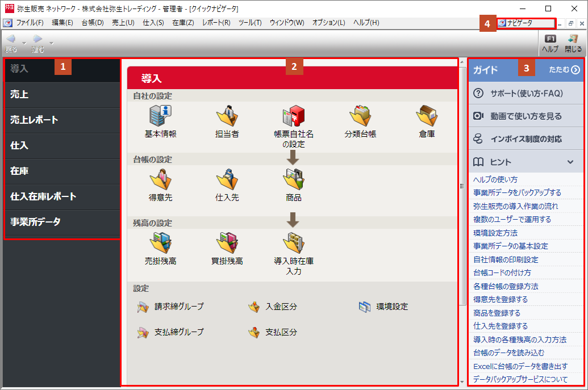Image resolution: width=588 pixels, height=390 pixels.
Task: Select 仕入 category in sidebar
Action: pos(62,145)
